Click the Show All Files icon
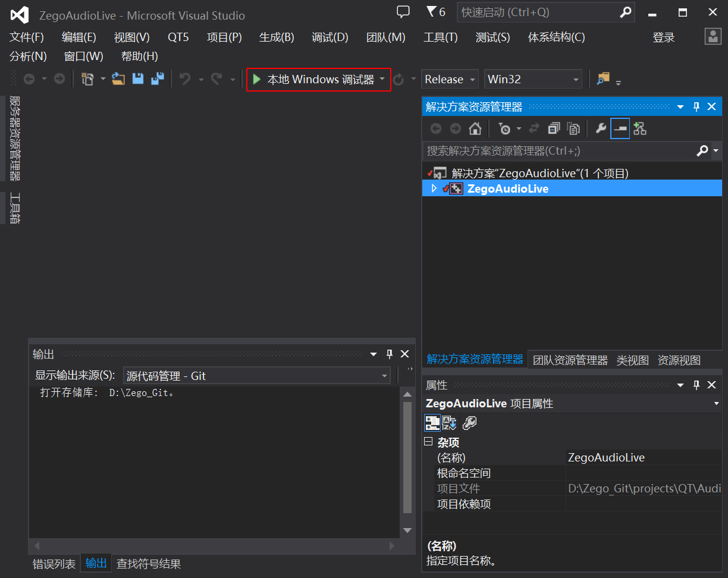This screenshot has width=728, height=578. click(573, 128)
